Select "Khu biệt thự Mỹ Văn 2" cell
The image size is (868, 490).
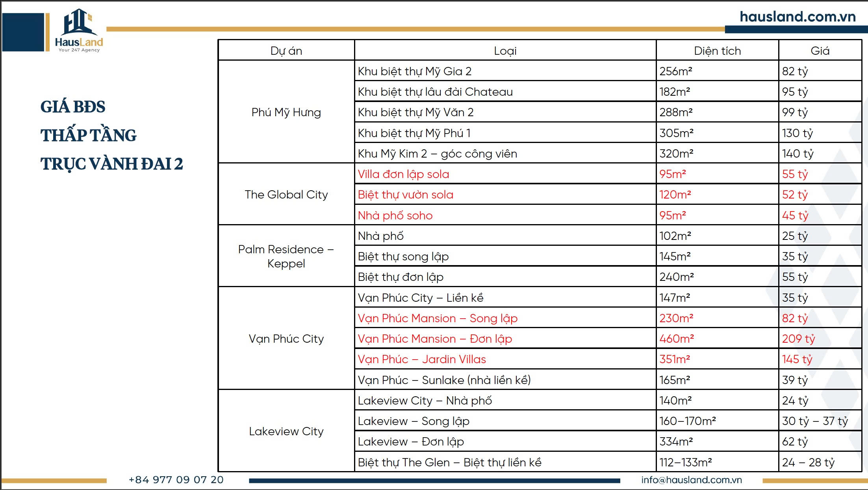(505, 112)
